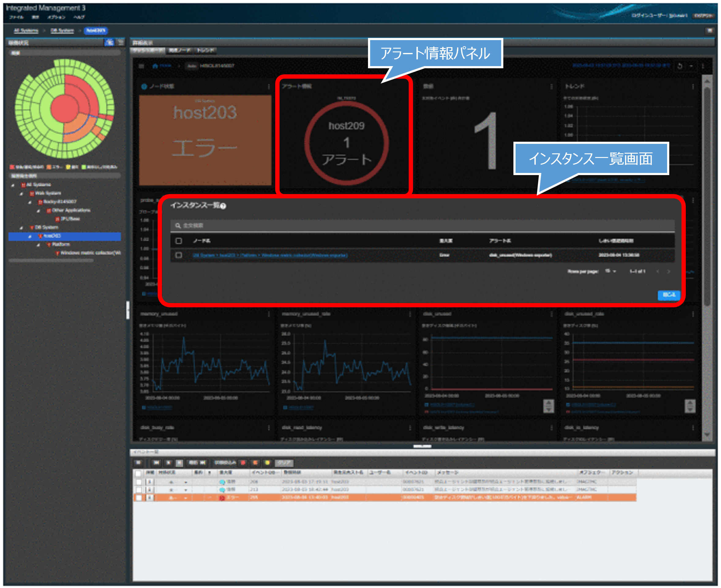Open details icon for event 206
This screenshot has height=588, width=721.
149,482
